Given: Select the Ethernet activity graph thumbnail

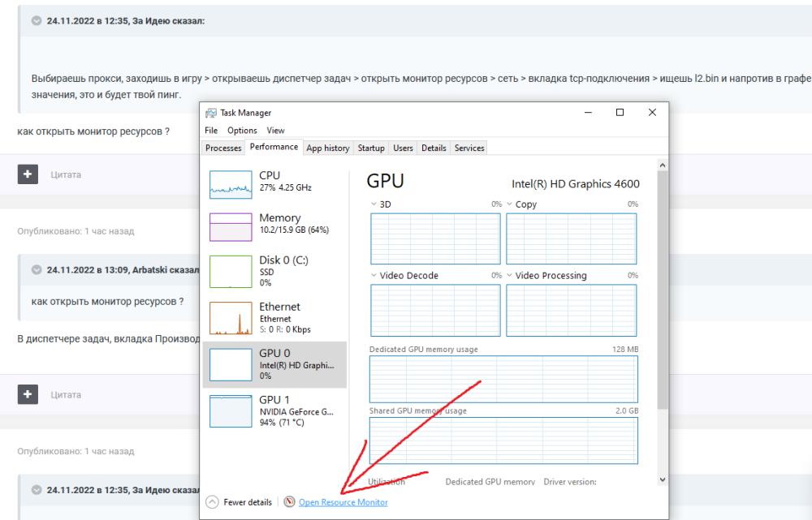Looking at the screenshot, I should click(x=231, y=318).
